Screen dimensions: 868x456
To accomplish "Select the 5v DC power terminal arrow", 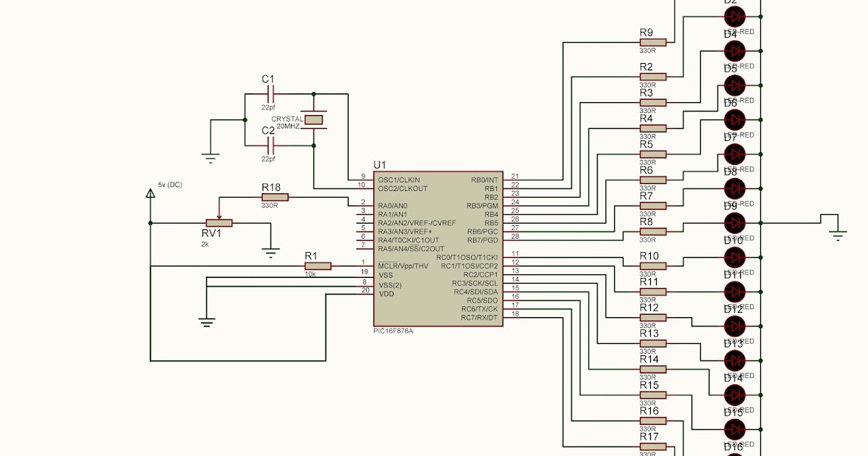I will (150, 194).
